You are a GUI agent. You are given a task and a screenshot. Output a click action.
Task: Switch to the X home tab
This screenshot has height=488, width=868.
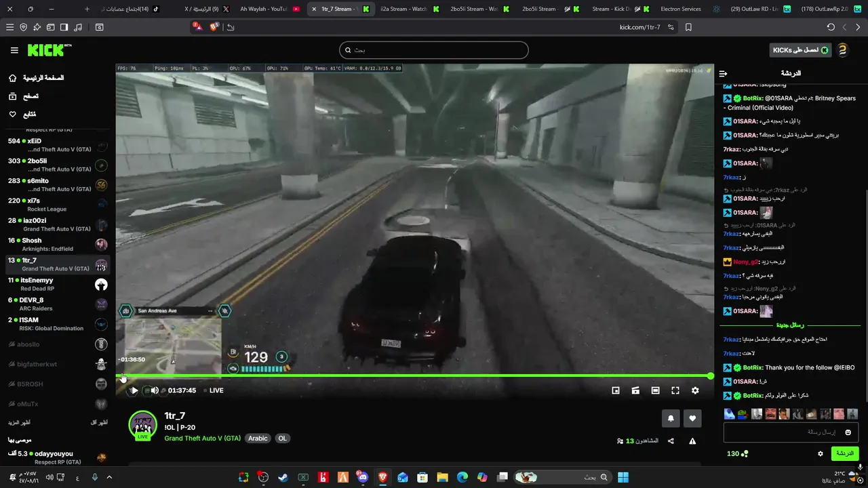point(201,9)
